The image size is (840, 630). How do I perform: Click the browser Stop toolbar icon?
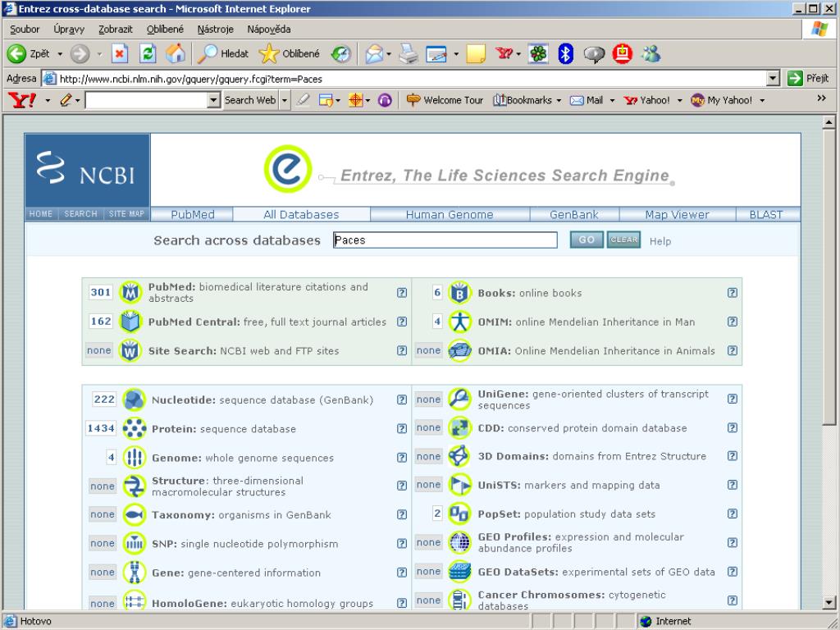pyautogui.click(x=120, y=53)
